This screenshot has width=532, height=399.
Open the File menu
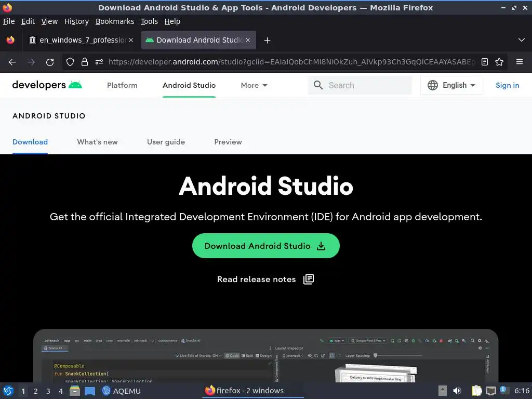click(x=9, y=21)
